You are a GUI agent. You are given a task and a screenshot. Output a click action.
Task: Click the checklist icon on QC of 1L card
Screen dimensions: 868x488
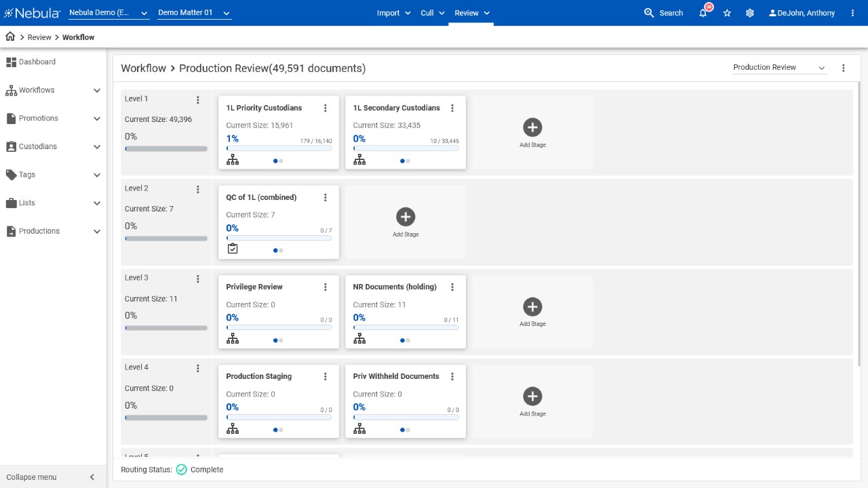pyautogui.click(x=233, y=249)
